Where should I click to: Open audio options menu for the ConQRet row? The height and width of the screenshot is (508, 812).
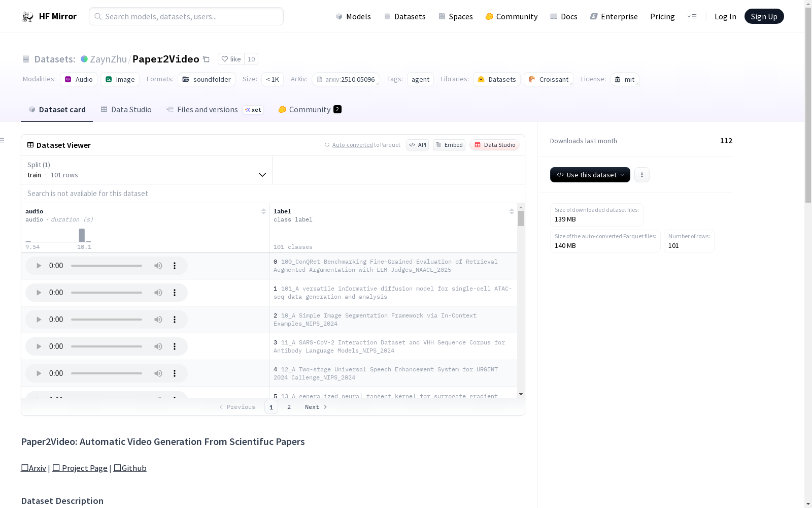tap(175, 266)
